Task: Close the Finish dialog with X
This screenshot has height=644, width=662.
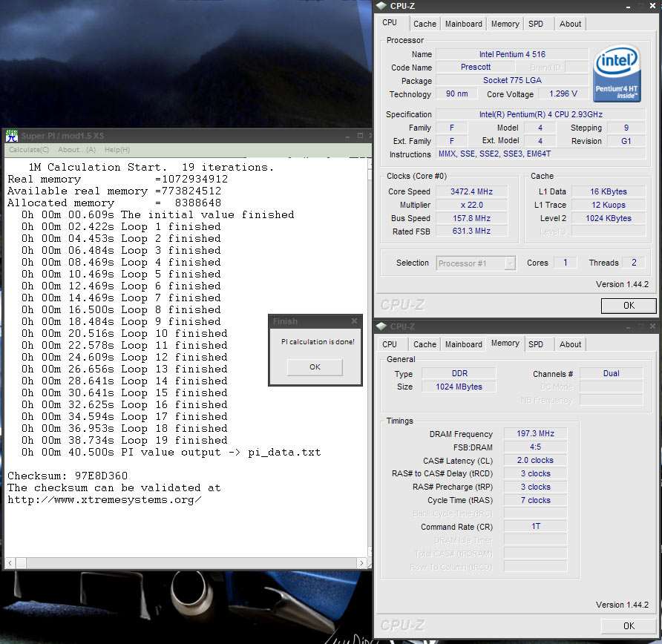Action: [354, 321]
